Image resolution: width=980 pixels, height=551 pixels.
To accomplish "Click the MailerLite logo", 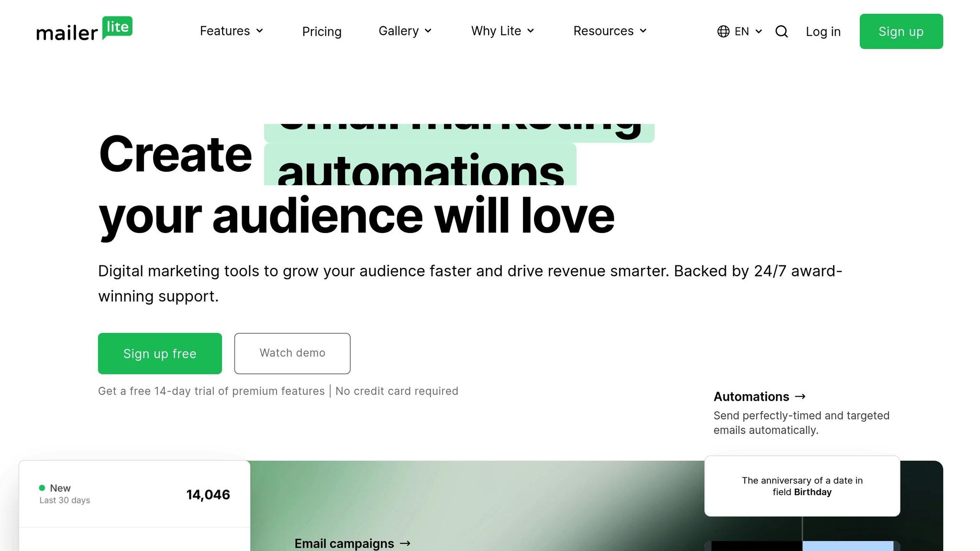I will (x=84, y=30).
